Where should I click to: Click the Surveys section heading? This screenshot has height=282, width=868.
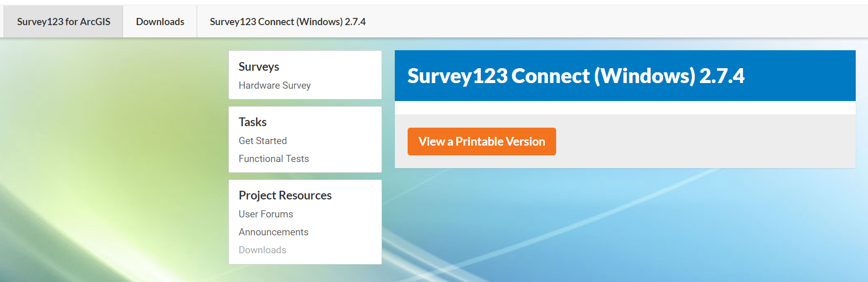(259, 67)
